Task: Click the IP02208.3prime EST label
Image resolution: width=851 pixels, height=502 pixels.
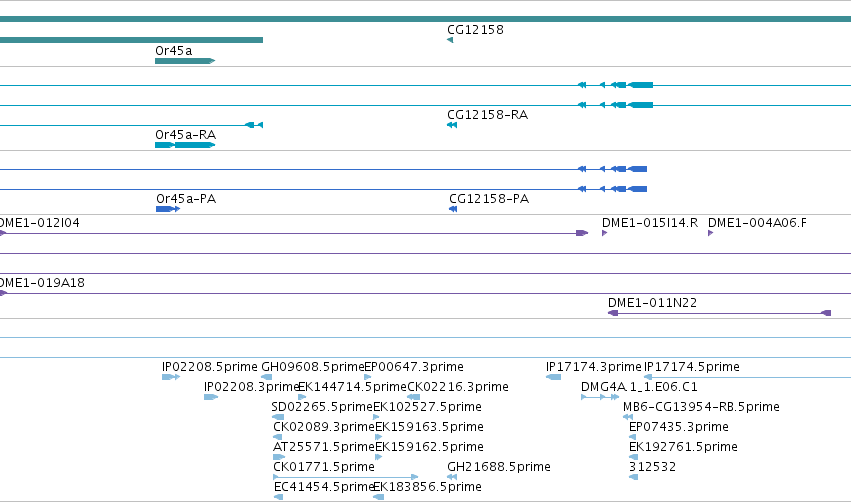Action: [251, 387]
